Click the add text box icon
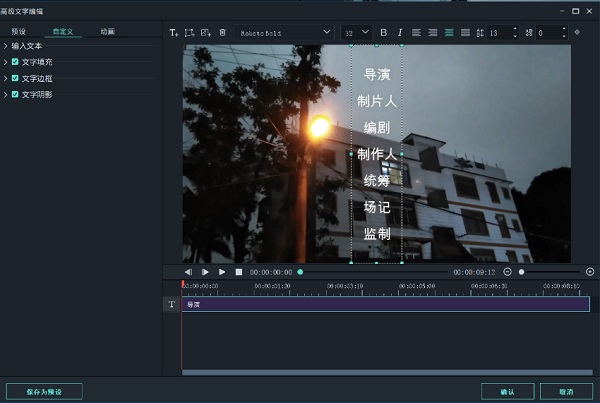 174,32
